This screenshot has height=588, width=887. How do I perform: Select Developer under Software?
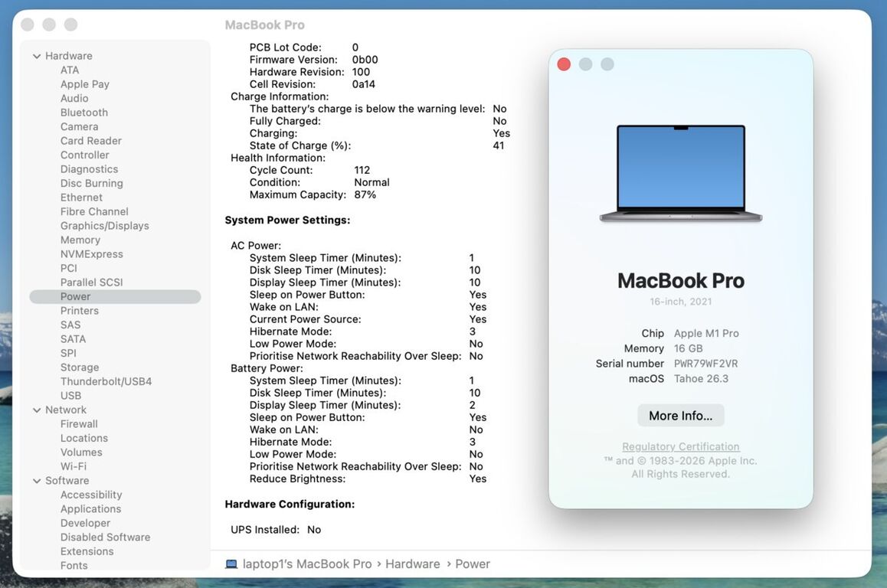86,523
